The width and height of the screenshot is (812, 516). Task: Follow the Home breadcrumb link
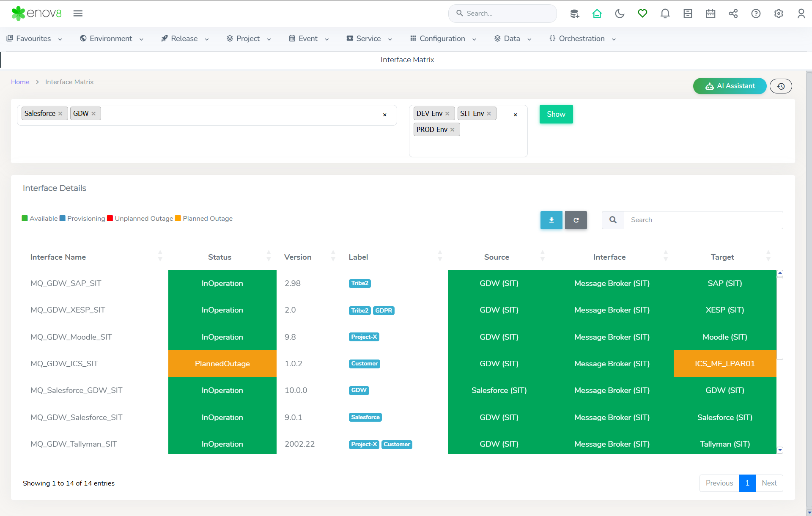[20, 82]
